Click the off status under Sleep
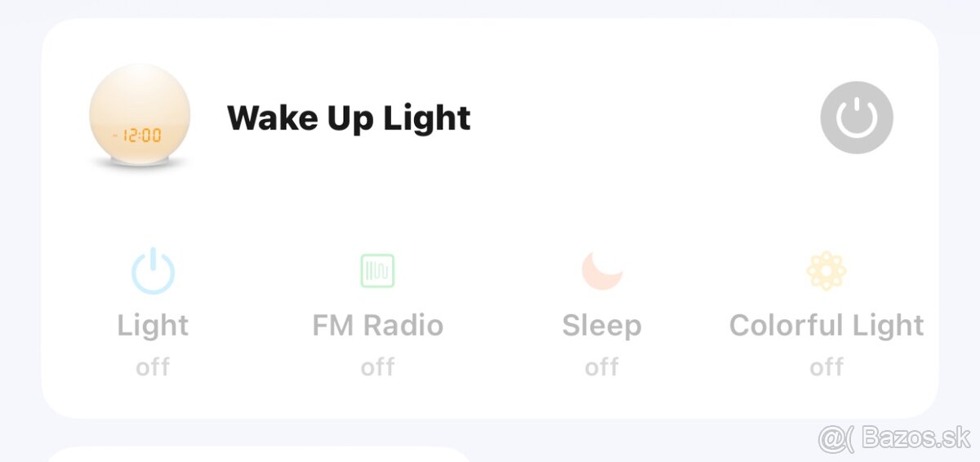Viewport: 980px width, 462px height. (x=602, y=367)
